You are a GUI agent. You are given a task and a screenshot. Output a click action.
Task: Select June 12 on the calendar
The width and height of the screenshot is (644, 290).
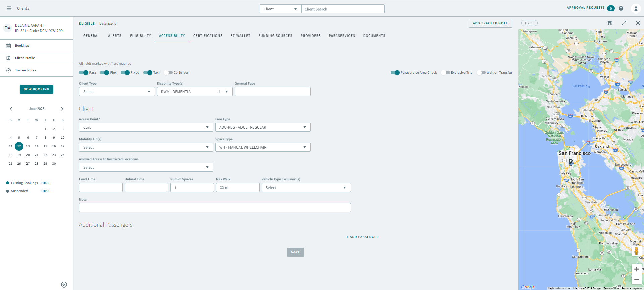click(x=19, y=146)
